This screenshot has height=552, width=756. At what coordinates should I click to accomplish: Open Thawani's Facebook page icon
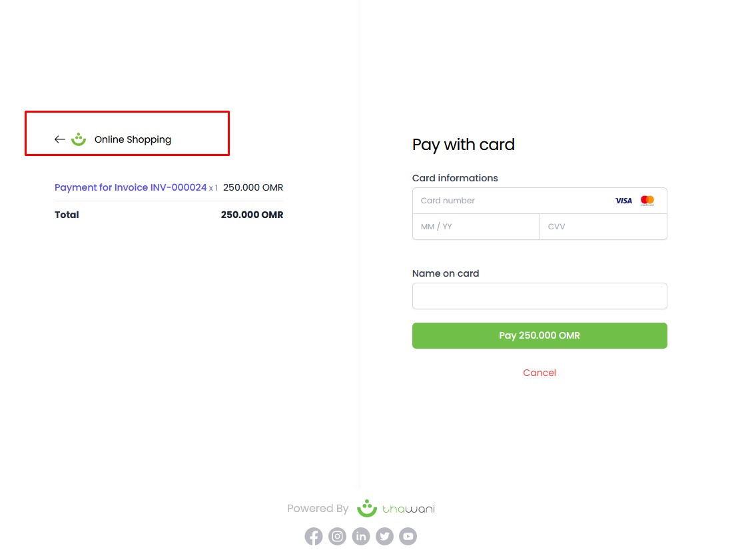coord(314,536)
